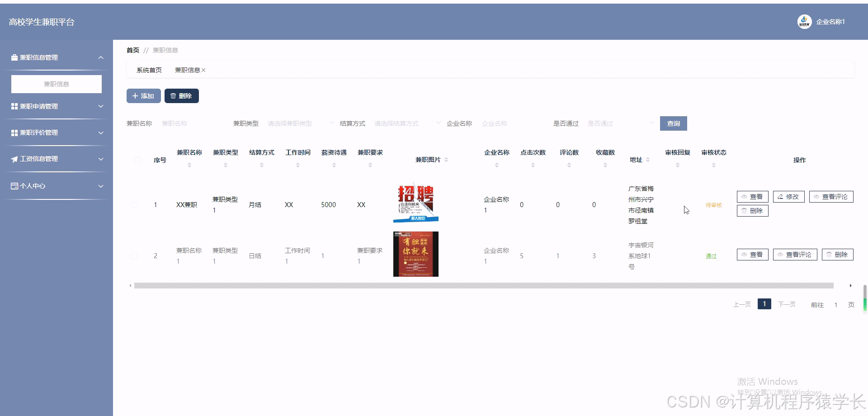Screen dimensions: 868x416
Task: Click the red poster thumbnail in row 2
Action: pos(416,254)
